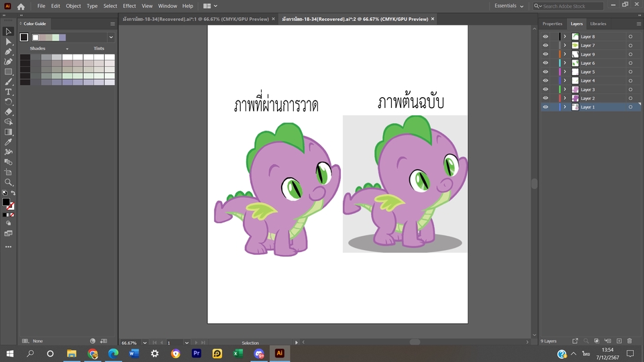The image size is (644, 362).
Task: Select the Zoom tool
Action: (8, 182)
